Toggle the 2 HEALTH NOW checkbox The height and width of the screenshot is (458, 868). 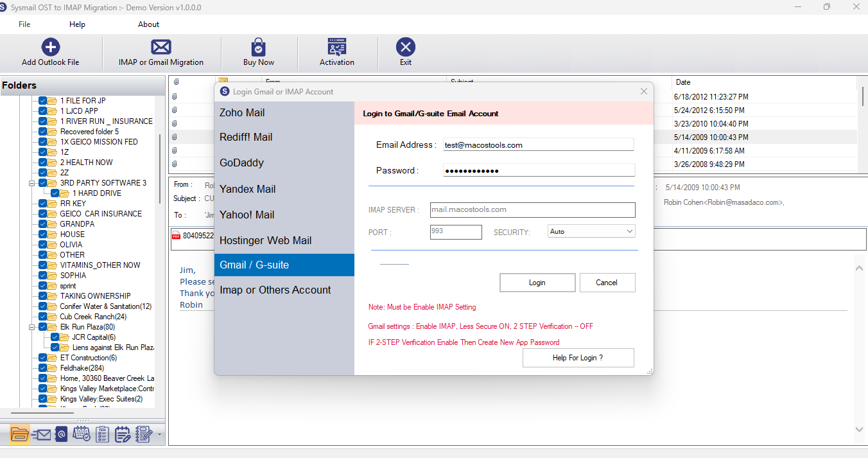[42, 163]
